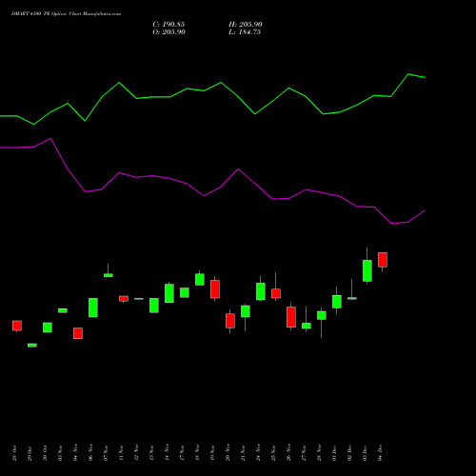This screenshot has width=476, height=476.
Task: Click the red candlestick above 26 Nov
Action: click(291, 317)
